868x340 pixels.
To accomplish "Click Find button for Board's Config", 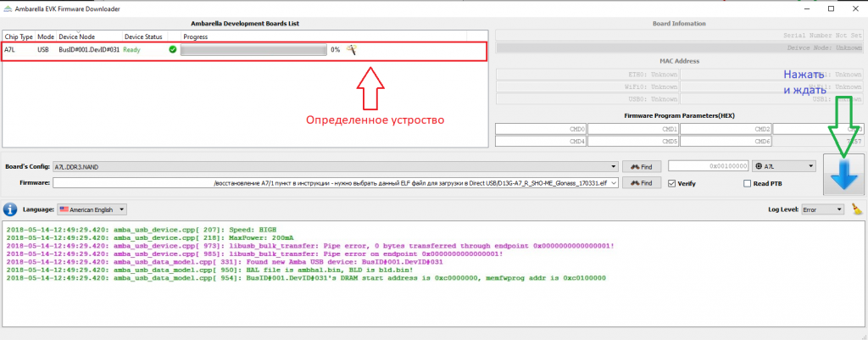I will coord(642,166).
